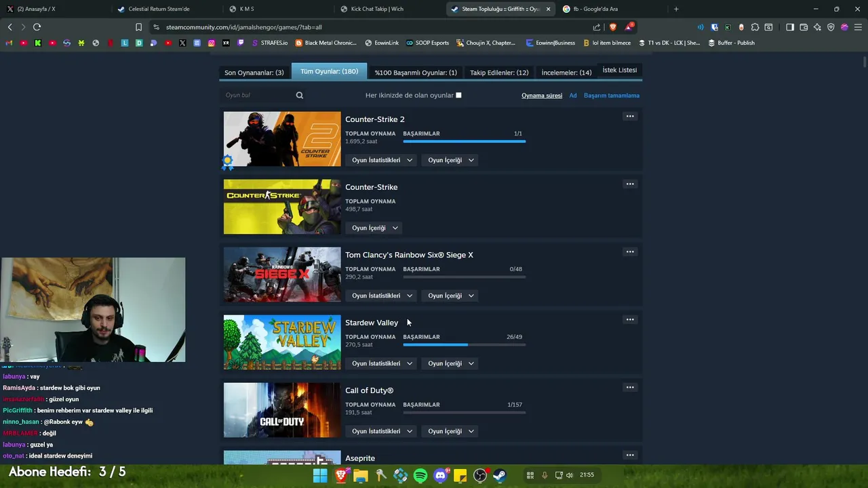
Task: Focus the 'Oyun bul' search field
Action: click(258, 96)
